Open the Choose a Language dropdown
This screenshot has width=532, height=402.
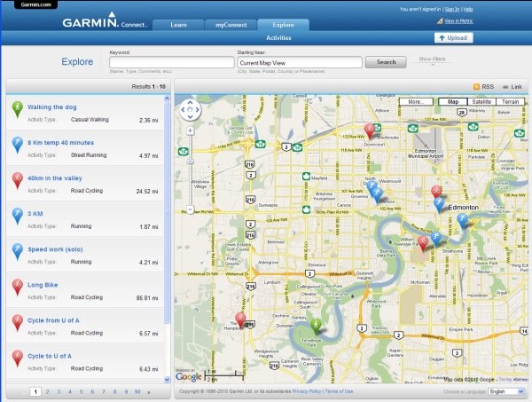(x=507, y=391)
